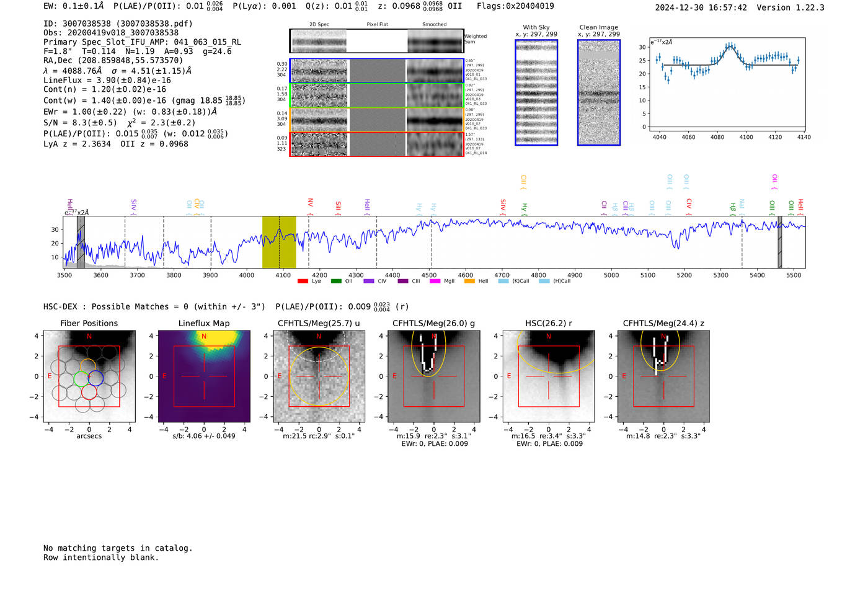Click the CIV purple legend swatch
The image size is (868, 591).
coord(369,282)
